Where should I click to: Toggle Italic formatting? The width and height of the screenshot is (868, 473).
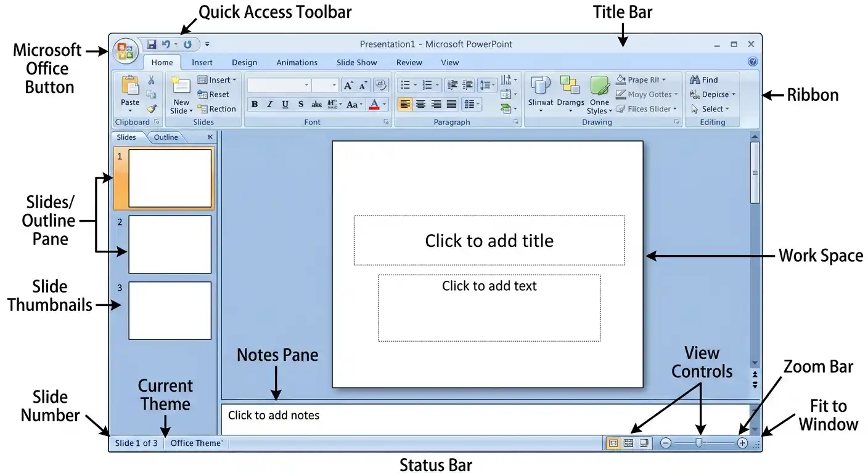click(269, 104)
